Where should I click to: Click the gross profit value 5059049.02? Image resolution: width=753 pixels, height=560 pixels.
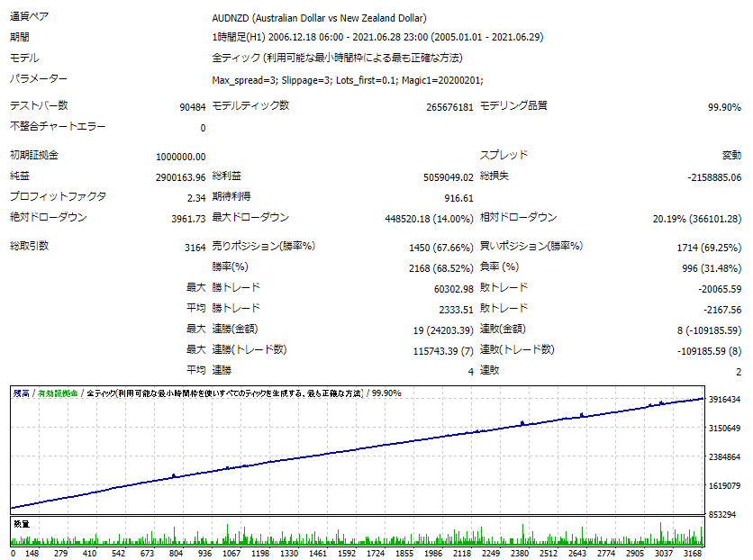coord(448,177)
